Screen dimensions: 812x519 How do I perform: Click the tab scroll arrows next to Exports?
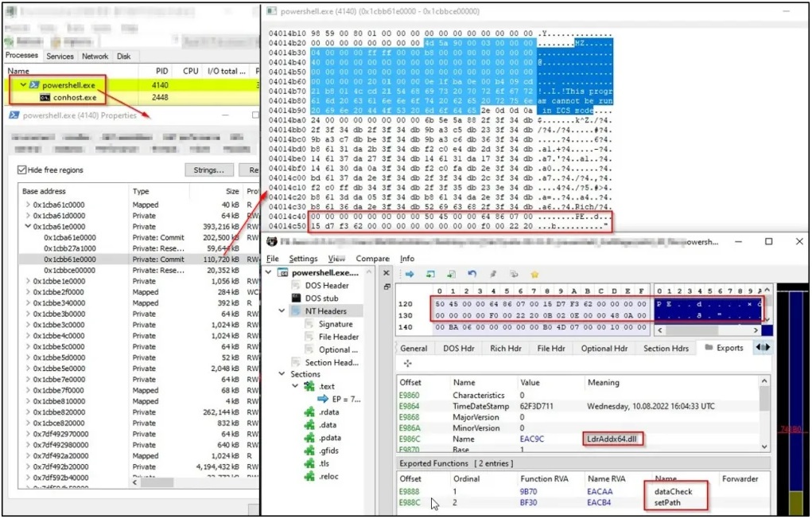(x=763, y=347)
